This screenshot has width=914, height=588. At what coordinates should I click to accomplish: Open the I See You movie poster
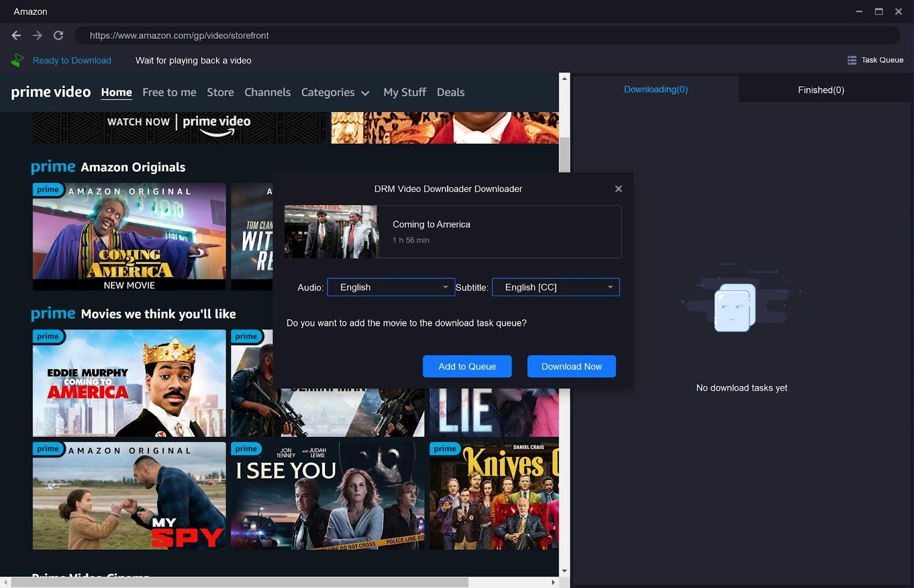(x=327, y=496)
